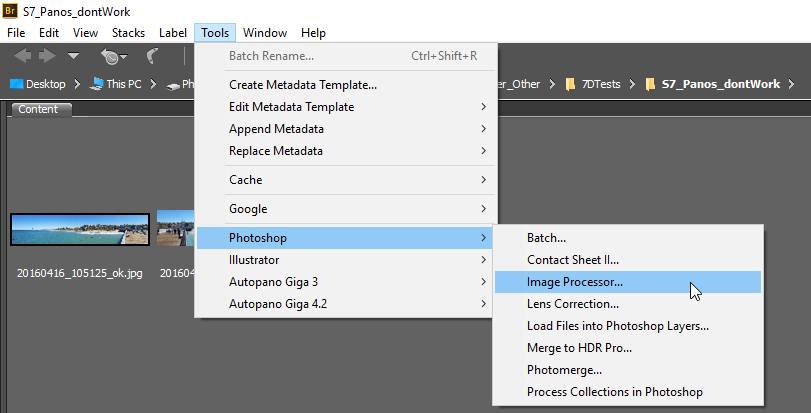The width and height of the screenshot is (811, 413).
Task: Expand the Autopano Giga 3 submenu
Action: pyautogui.click(x=346, y=282)
